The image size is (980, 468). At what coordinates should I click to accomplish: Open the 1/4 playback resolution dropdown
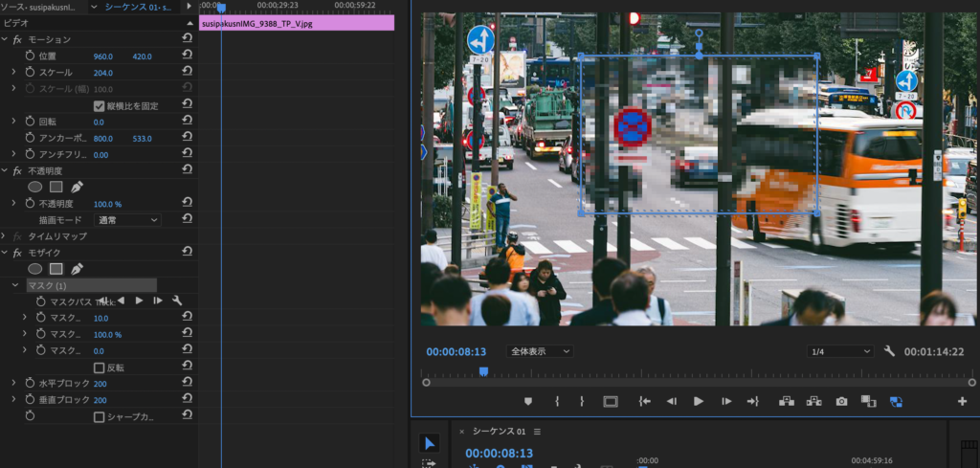pos(839,351)
